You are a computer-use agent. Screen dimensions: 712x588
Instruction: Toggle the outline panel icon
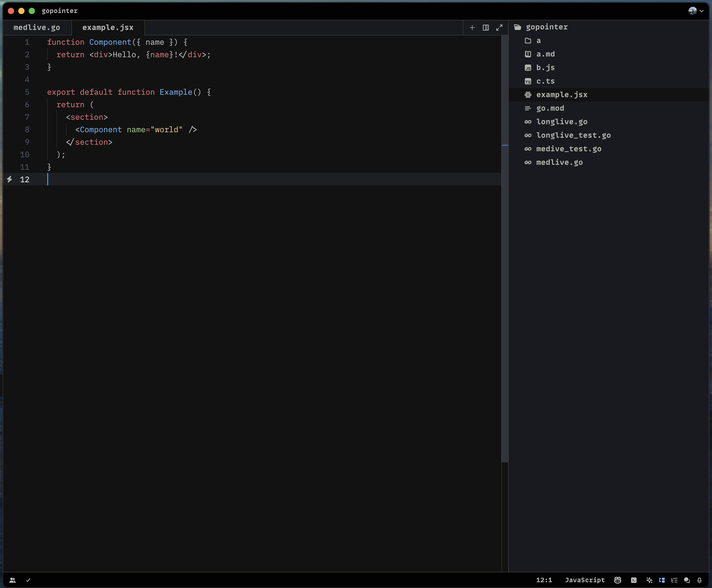tap(674, 580)
